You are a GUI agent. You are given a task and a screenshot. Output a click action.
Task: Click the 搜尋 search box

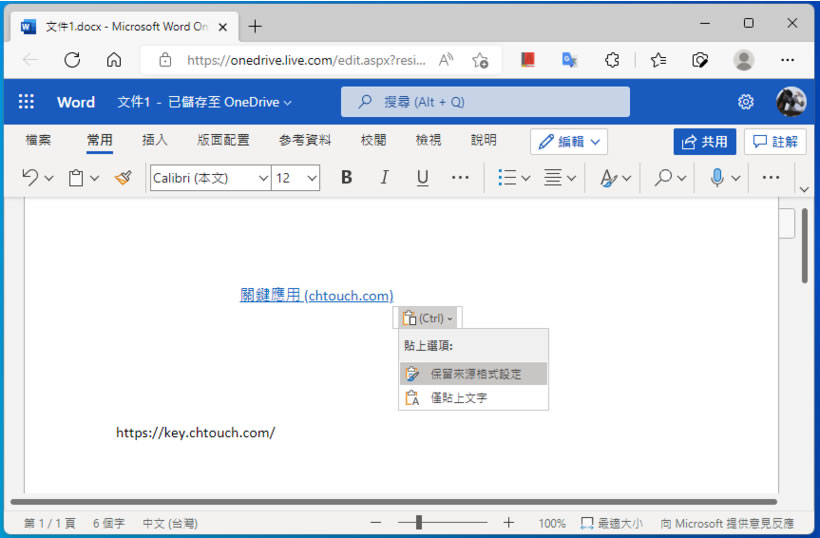(x=485, y=102)
